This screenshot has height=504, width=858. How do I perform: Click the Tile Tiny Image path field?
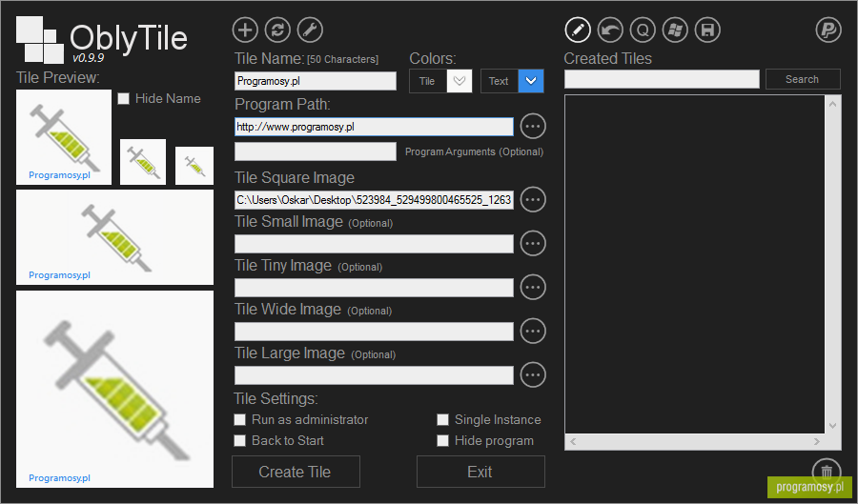point(374,288)
